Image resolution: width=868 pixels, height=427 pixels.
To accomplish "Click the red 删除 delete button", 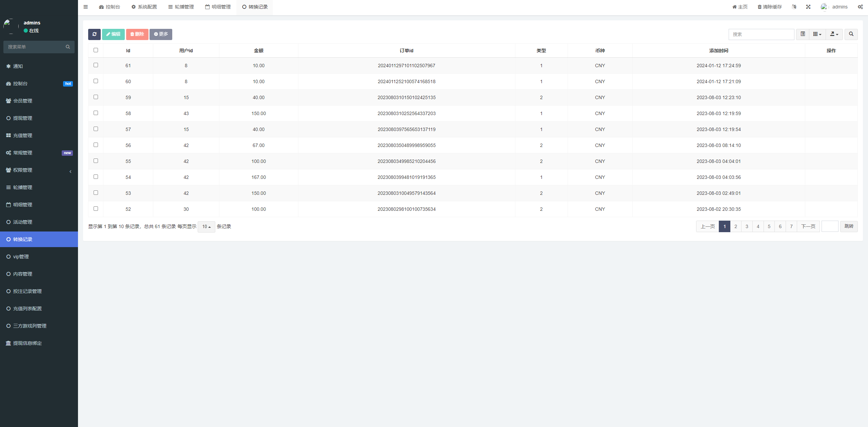I will (137, 34).
